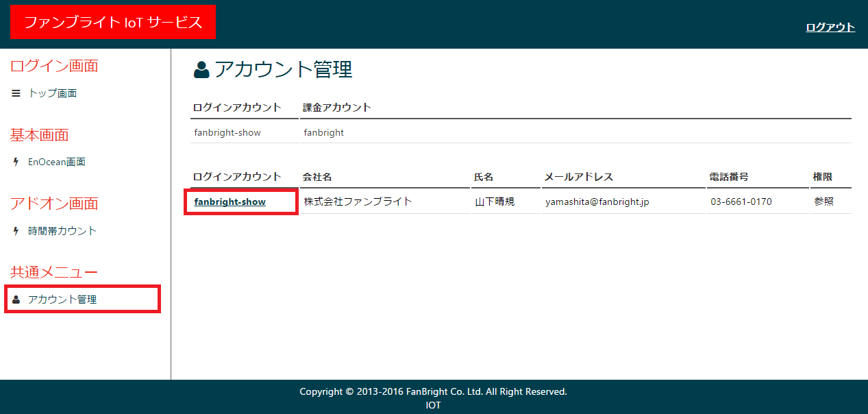Click the plain fanbright-show cell in upper table
Viewport: 868px width, 414px height.
227,133
